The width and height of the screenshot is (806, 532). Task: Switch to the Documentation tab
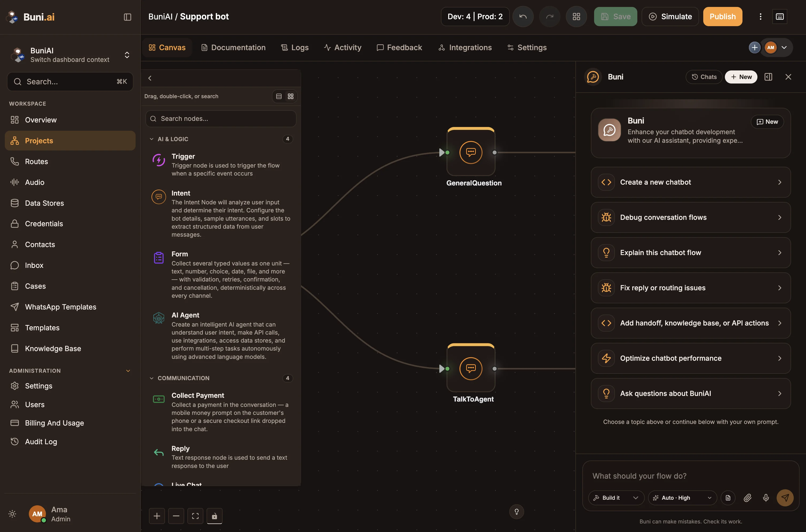point(233,47)
